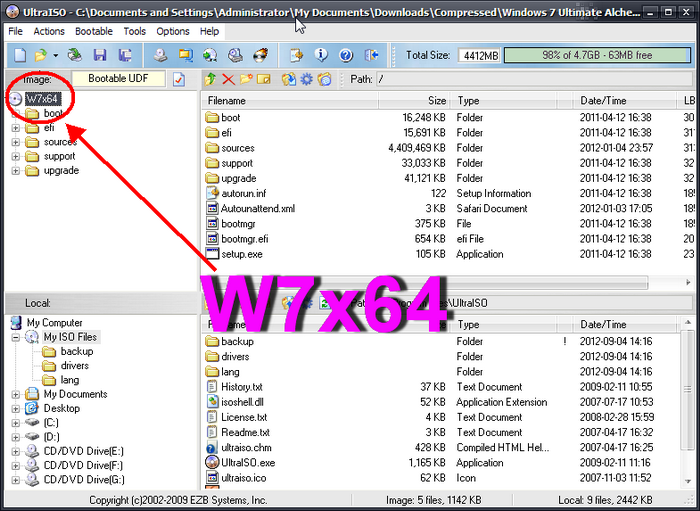700x511 pixels.
Task: Click the virtual drive disc-on-drive icon
Action: [x=235, y=55]
